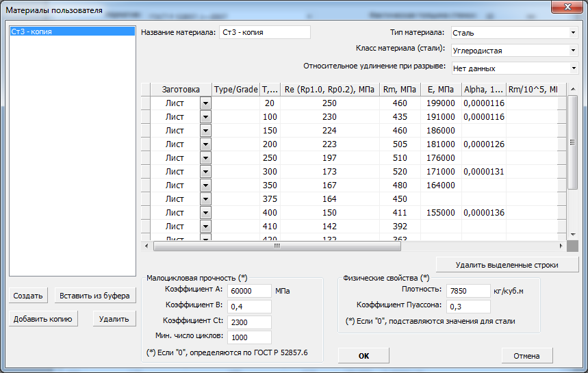Open the 'Класс материала (стали)' dropdown
Viewport: 588px width, 373px height.
pyautogui.click(x=573, y=50)
